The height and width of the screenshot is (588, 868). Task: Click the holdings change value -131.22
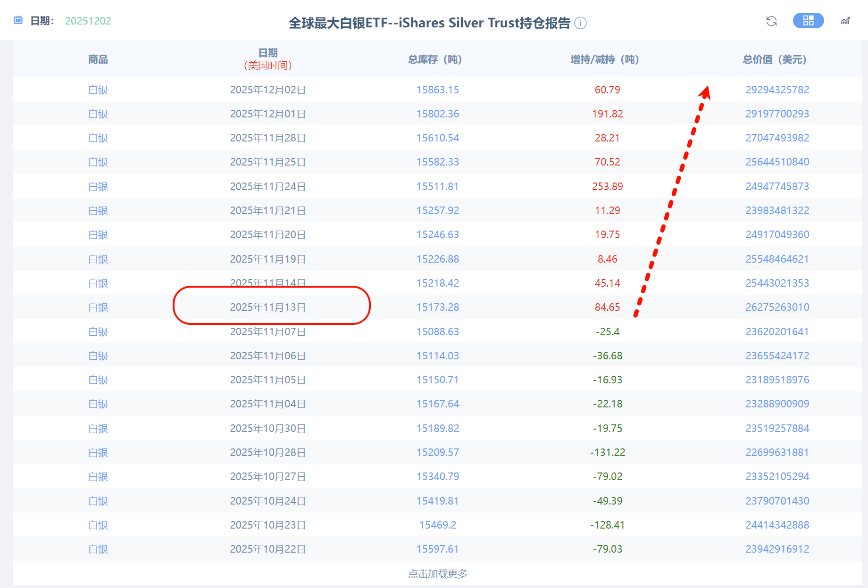click(x=608, y=452)
